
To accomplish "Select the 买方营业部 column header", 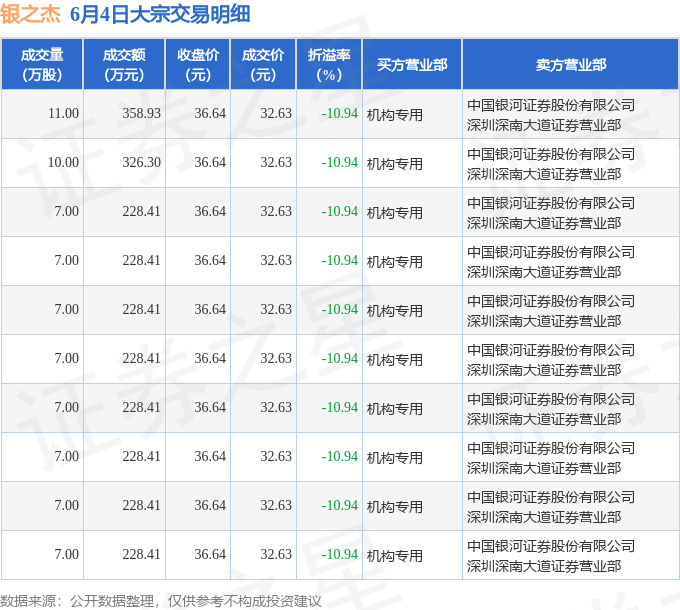I will (x=412, y=65).
